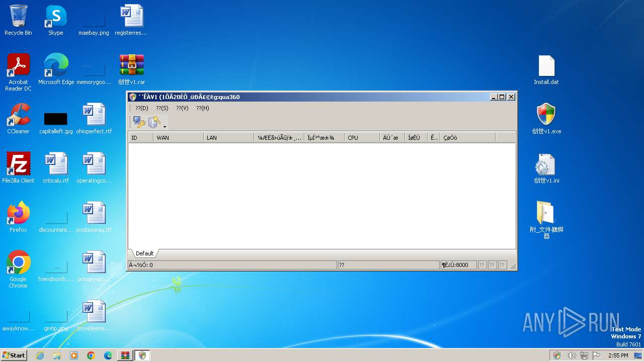
Task: Open Firefox desktop shortcut
Action: coord(18,218)
